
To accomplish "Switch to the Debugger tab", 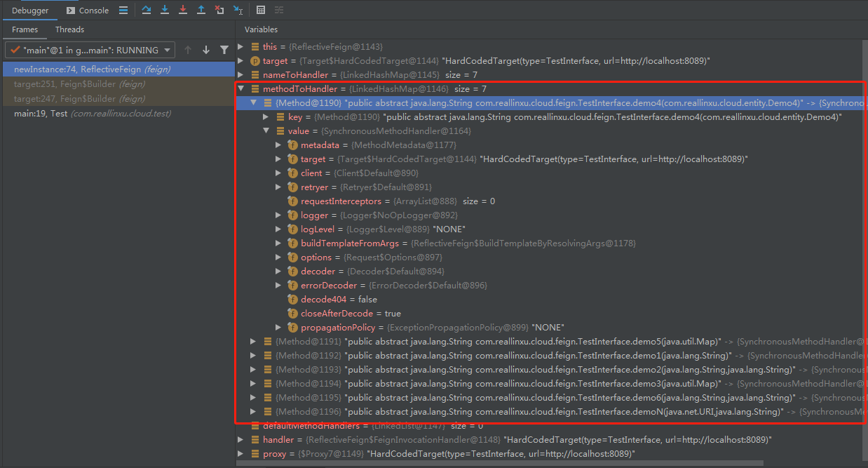I will (x=30, y=11).
